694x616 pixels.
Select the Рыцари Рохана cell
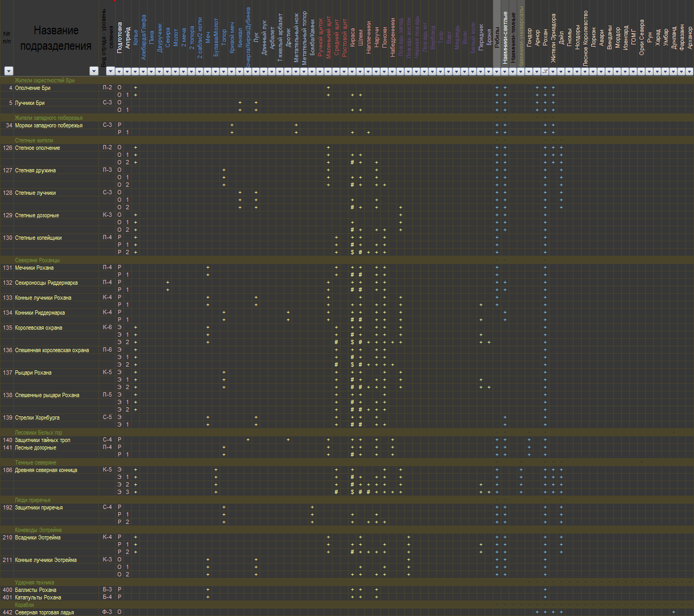[x=56, y=372]
